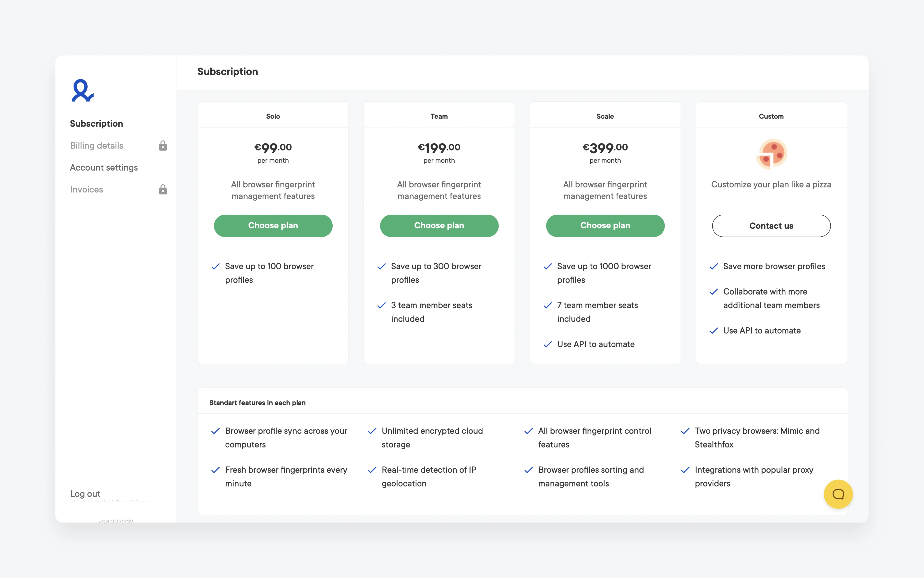Click the lock icon beside Billing details
Image resolution: width=924 pixels, height=578 pixels.
click(x=163, y=146)
